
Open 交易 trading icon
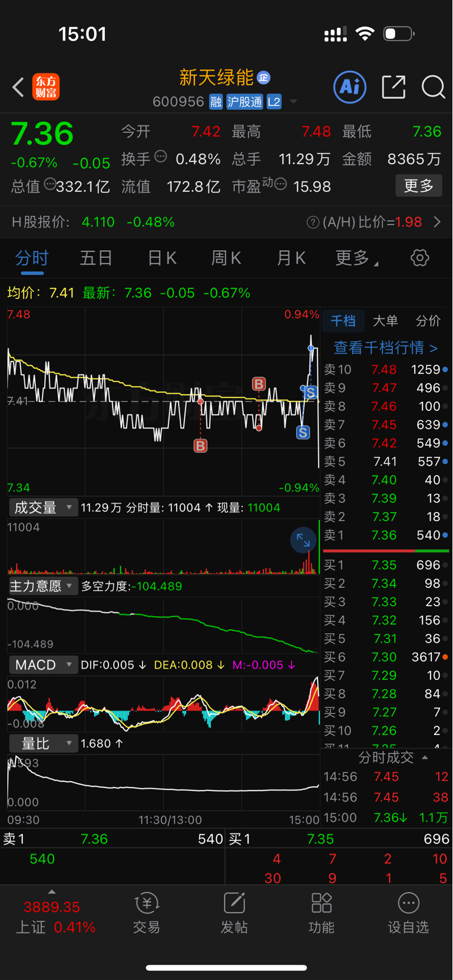[x=146, y=913]
